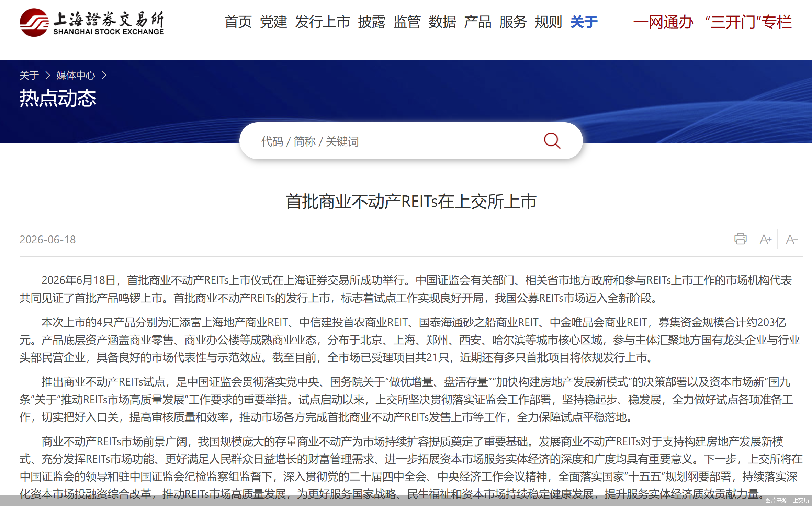This screenshot has width=812, height=506.
Task: Click the 图片来源：上交所 caption
Action: click(x=787, y=501)
